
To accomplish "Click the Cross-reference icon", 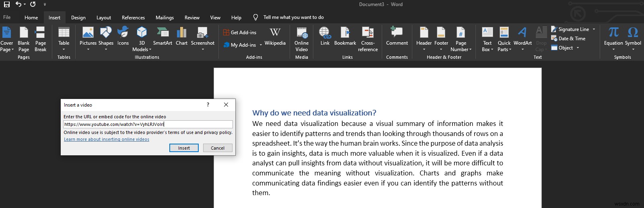I will coord(368,39).
